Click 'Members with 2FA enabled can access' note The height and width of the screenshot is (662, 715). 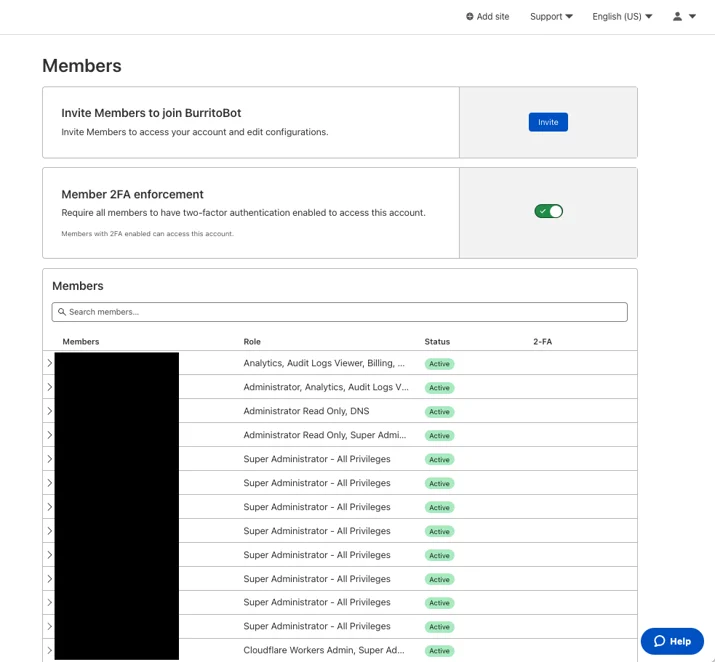pyautogui.click(x=147, y=233)
